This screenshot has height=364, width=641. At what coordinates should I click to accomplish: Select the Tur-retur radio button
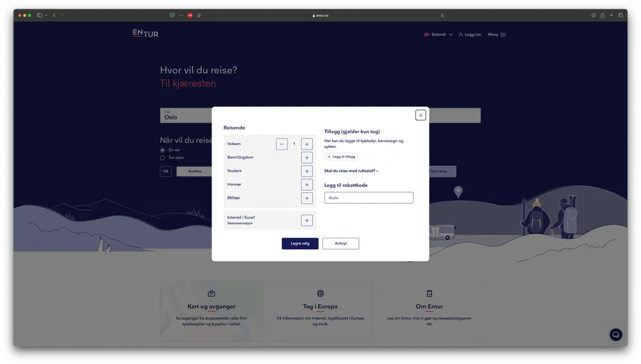point(162,158)
